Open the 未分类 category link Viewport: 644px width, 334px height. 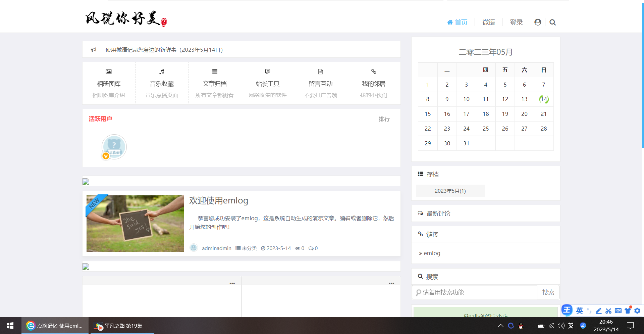tap(249, 248)
